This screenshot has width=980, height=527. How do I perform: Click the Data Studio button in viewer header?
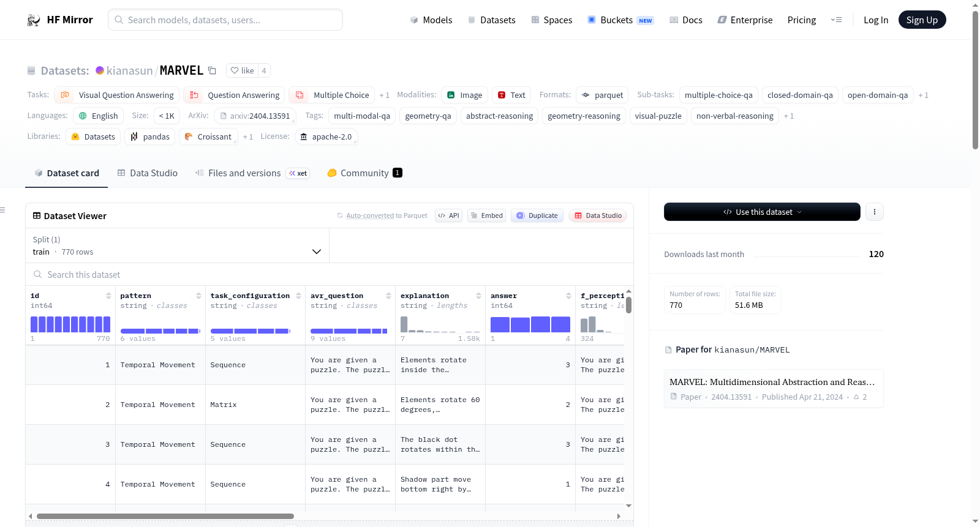598,215
